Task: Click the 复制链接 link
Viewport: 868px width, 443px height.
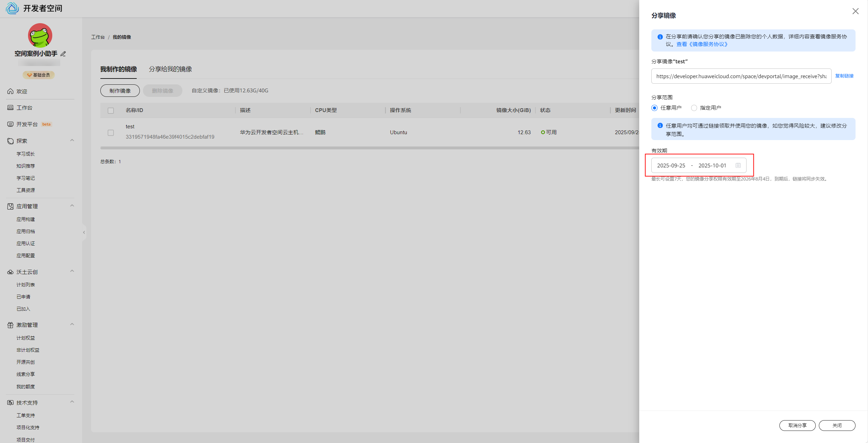Action: [844, 76]
